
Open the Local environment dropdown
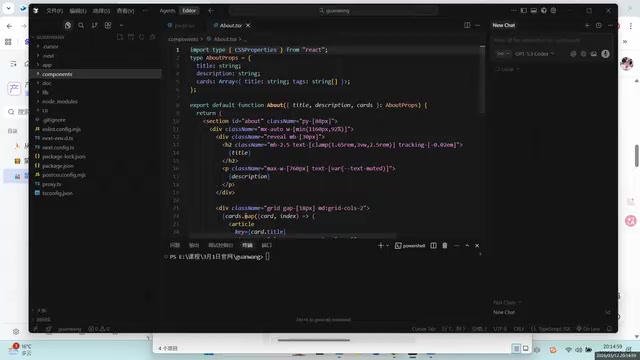tap(507, 69)
